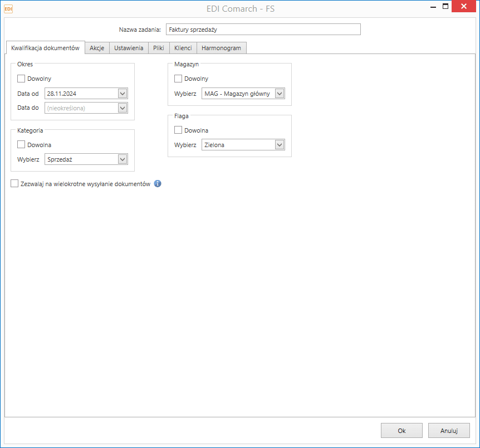Confirm with the Ok button
The width and height of the screenshot is (480, 448).
point(401,431)
